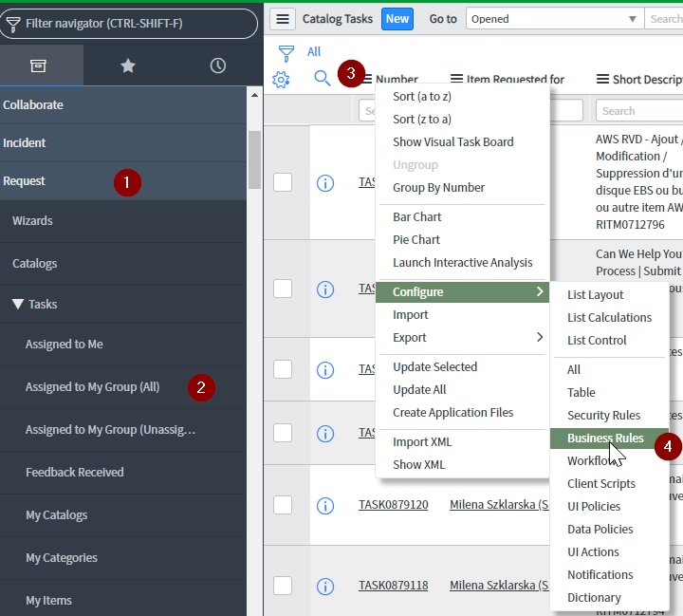Open Milena Szklarska link in TASK0879120 row
Screen dimensions: 683x616
[x=499, y=504]
